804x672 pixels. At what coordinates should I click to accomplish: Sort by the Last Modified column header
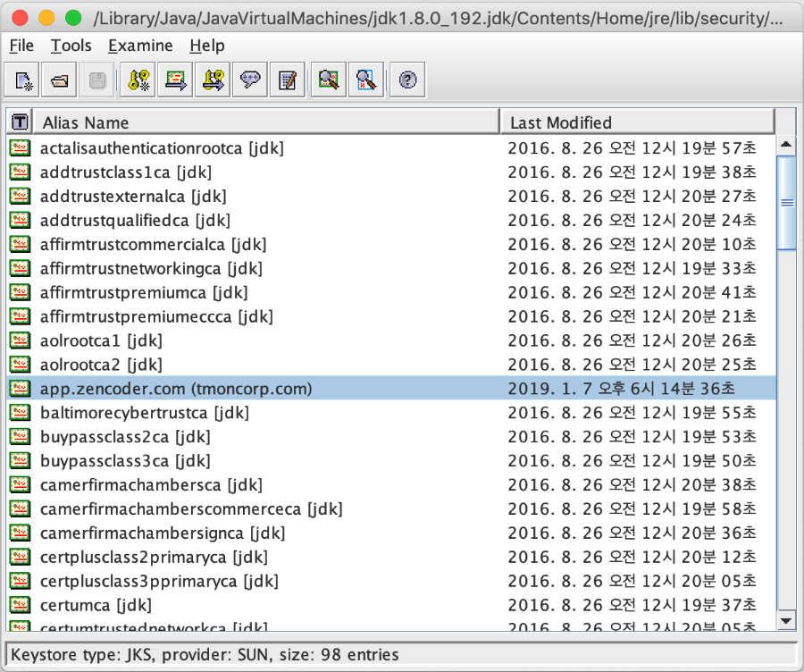[638, 122]
